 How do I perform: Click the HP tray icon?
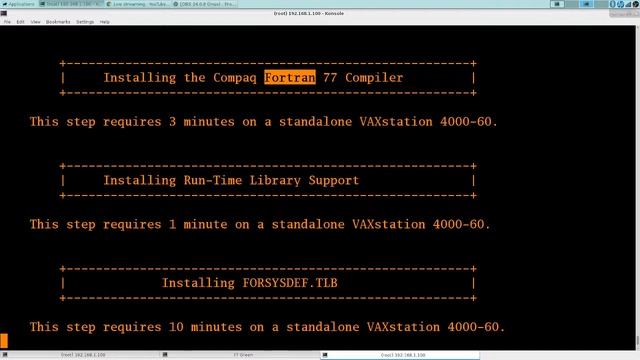(x=620, y=4)
